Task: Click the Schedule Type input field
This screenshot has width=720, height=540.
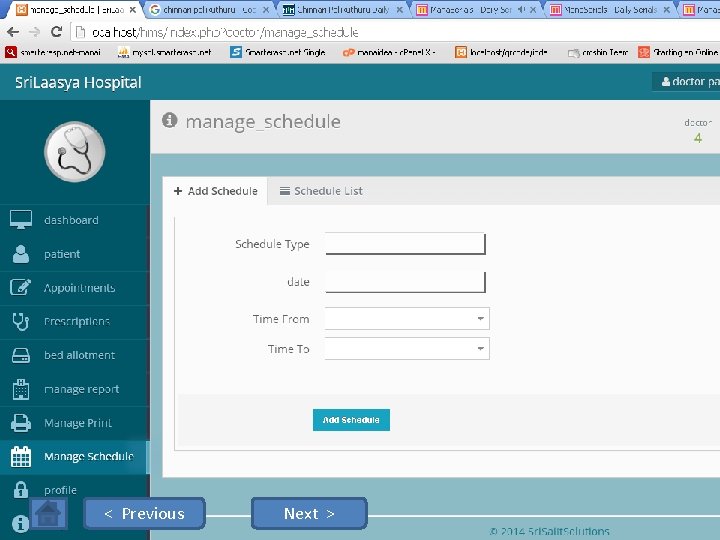Action: pyautogui.click(x=405, y=243)
